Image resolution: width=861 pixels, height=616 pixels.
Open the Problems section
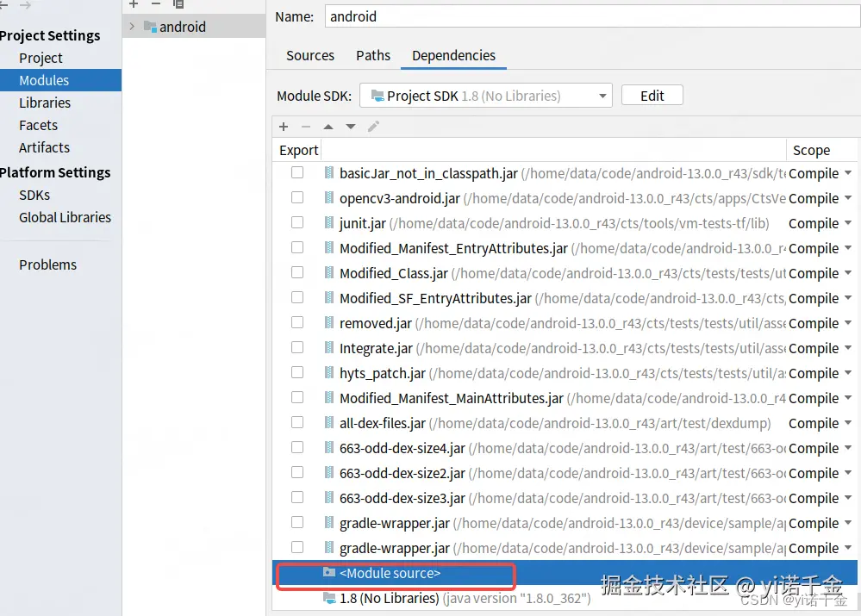tap(47, 264)
